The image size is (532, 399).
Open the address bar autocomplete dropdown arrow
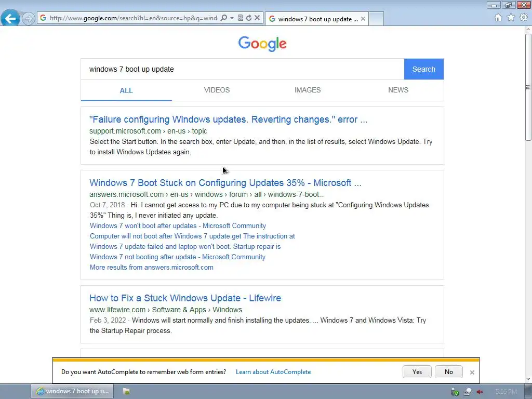[232, 18]
